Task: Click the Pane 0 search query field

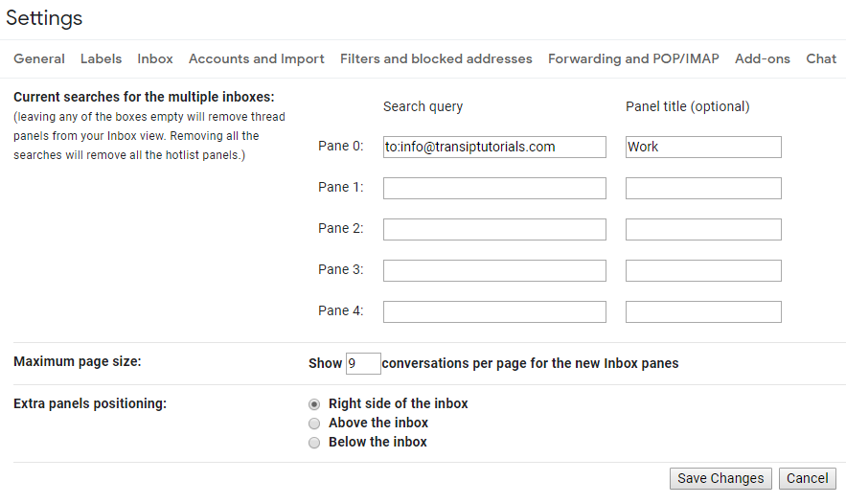Action: (494, 147)
